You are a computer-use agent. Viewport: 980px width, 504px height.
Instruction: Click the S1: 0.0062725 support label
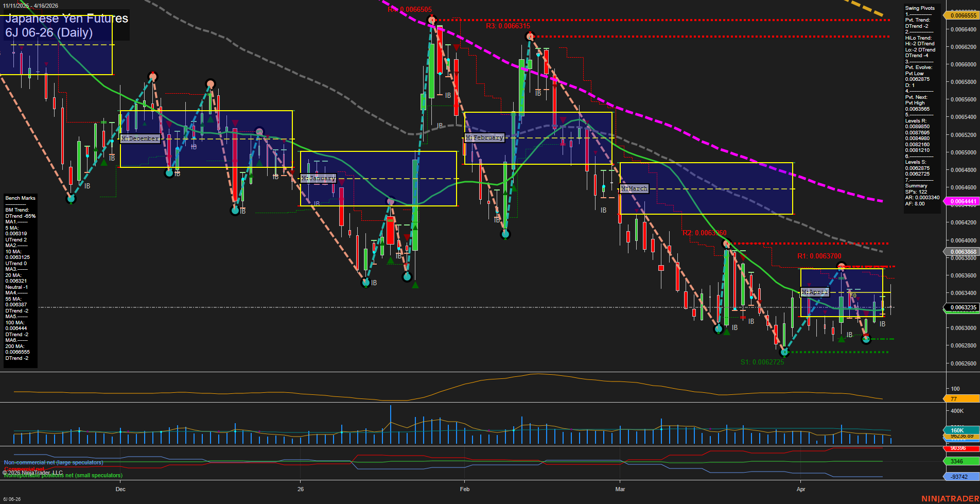click(x=762, y=361)
